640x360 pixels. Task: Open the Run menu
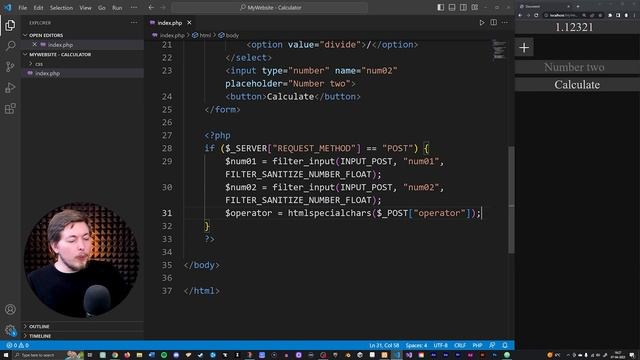[117, 8]
